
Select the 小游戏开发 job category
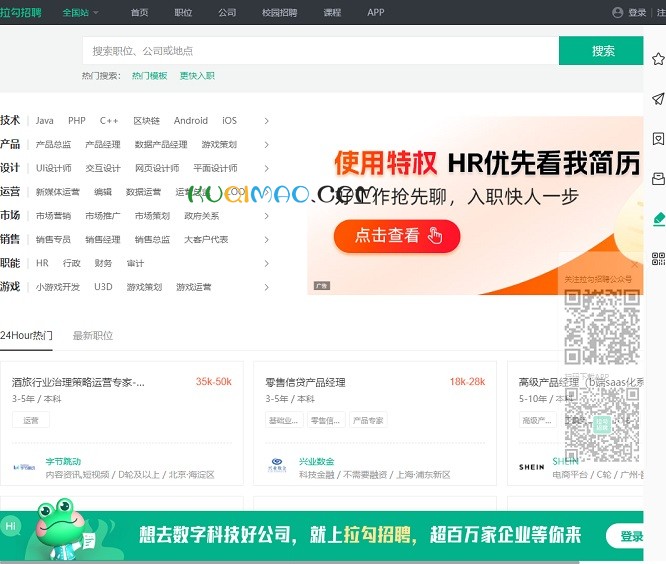click(x=58, y=288)
